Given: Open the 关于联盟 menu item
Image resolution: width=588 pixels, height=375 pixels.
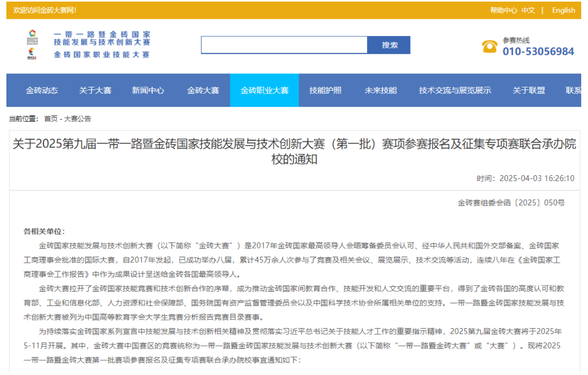Looking at the screenshot, I should point(529,91).
